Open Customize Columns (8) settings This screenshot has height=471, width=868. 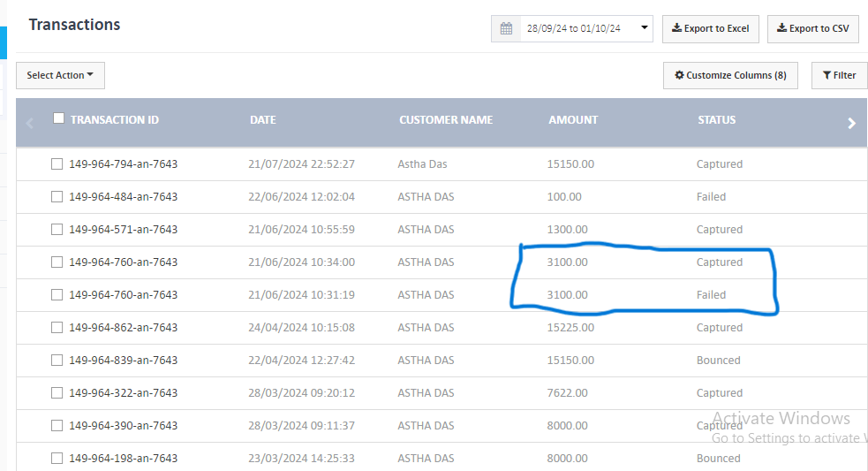pos(730,75)
